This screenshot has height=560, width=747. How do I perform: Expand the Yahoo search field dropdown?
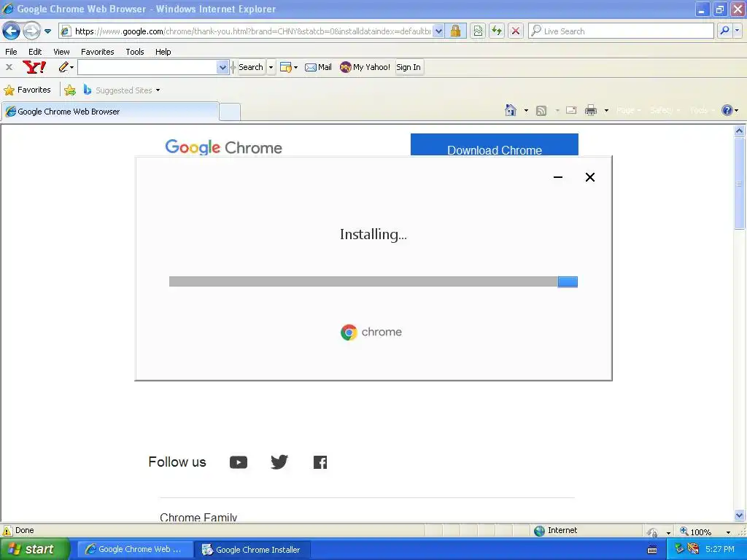(222, 67)
